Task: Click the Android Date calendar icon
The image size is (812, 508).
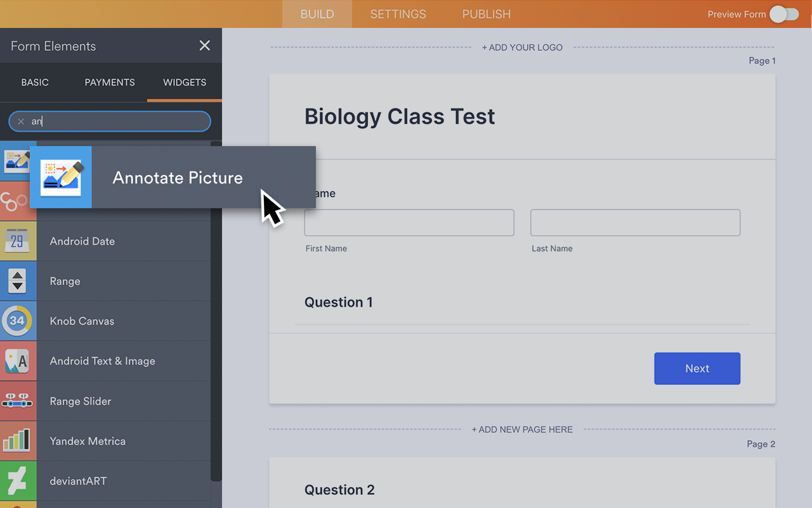Action: (18, 241)
